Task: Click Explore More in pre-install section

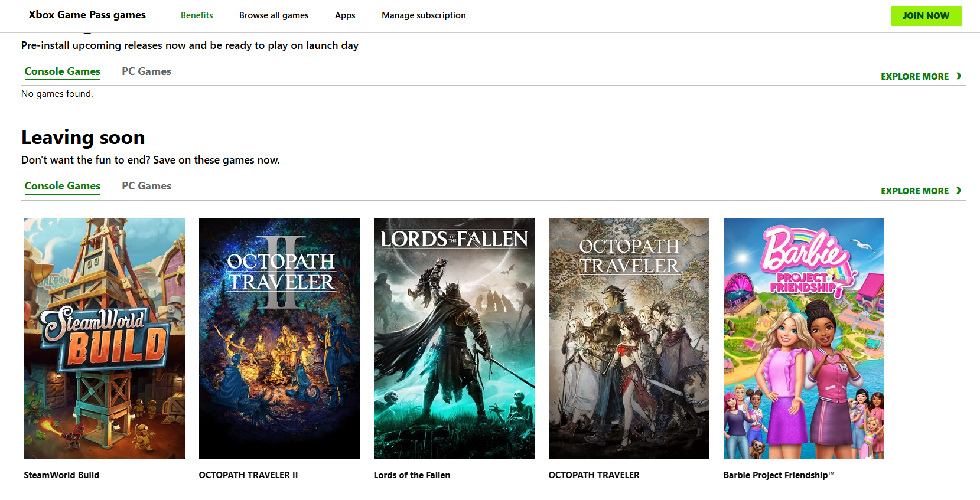Action: coord(920,77)
